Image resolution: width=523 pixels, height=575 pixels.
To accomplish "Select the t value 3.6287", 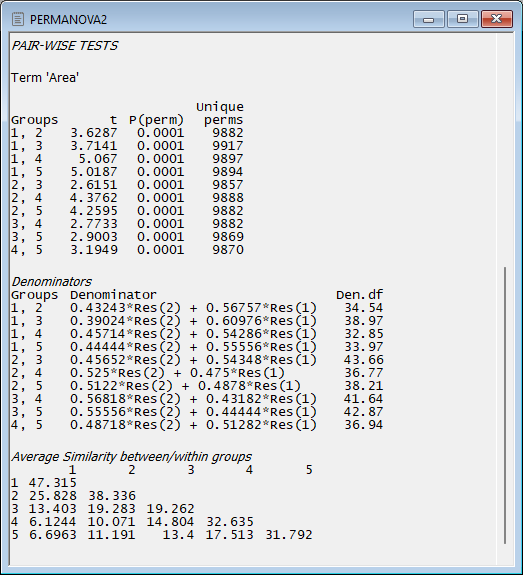I will 94,133.
